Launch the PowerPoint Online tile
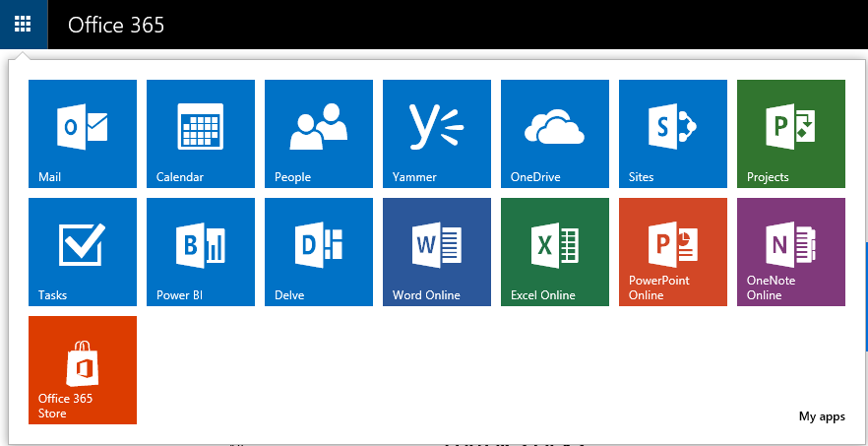The image size is (868, 446). point(673,251)
